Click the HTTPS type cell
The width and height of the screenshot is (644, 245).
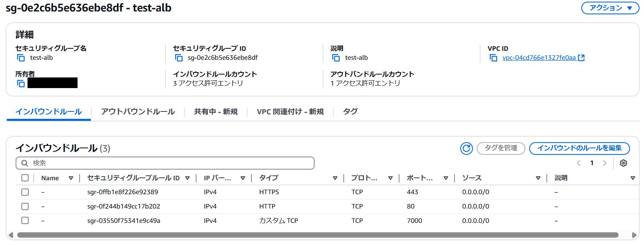click(x=269, y=192)
